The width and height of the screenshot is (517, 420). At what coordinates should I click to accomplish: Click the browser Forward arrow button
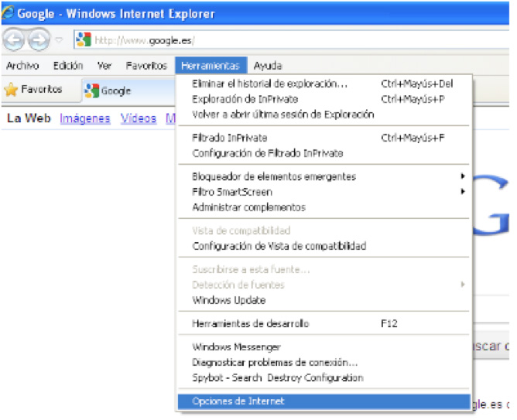point(39,40)
